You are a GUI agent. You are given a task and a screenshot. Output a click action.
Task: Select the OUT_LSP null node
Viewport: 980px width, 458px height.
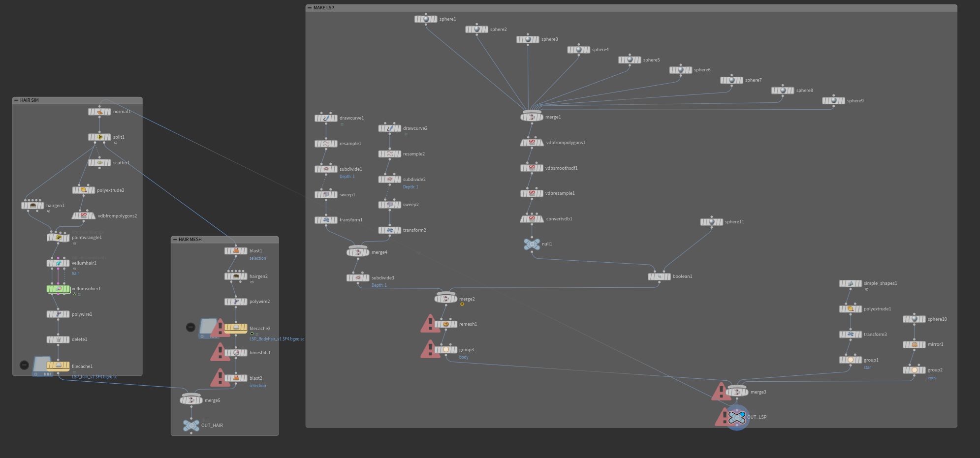point(737,417)
